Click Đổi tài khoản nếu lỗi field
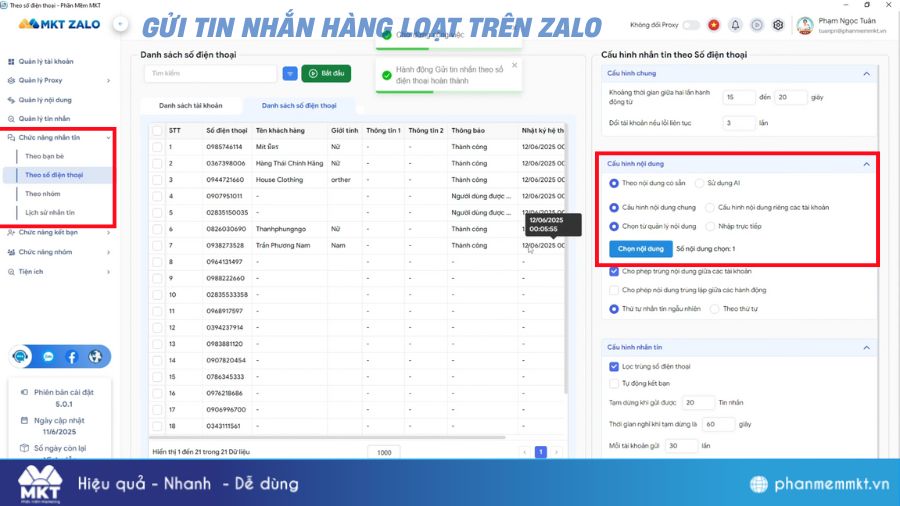The height and width of the screenshot is (506, 900). tap(738, 123)
